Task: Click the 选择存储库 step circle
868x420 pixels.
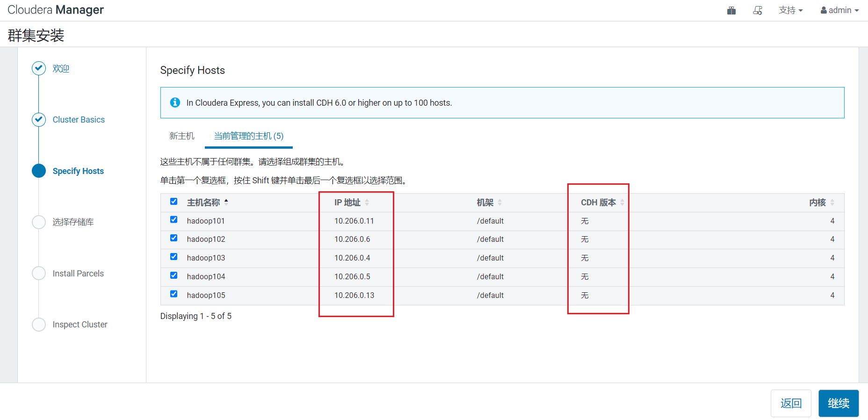Action: (x=39, y=222)
